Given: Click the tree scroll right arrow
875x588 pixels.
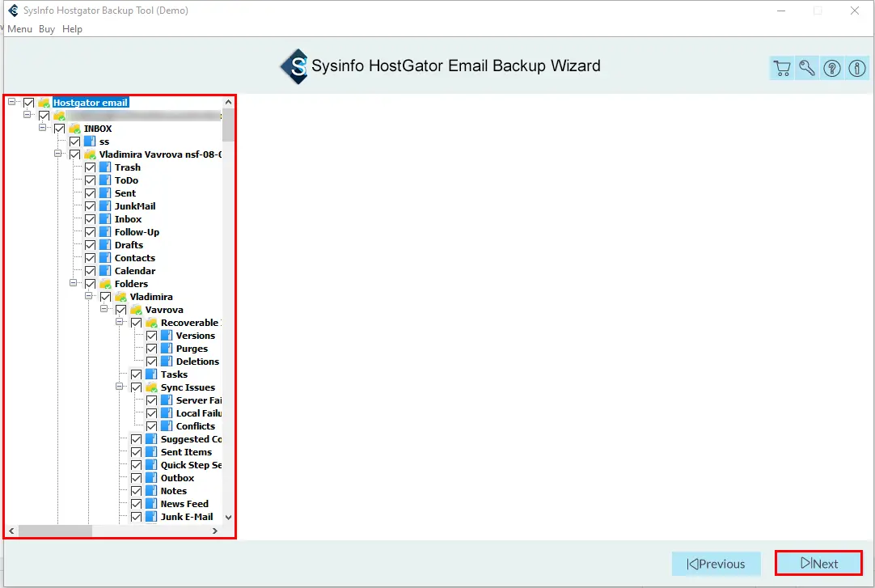Looking at the screenshot, I should pyautogui.click(x=215, y=531).
